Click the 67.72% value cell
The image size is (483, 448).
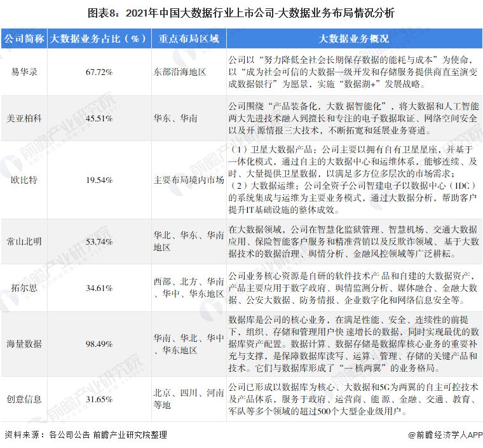[x=99, y=72]
